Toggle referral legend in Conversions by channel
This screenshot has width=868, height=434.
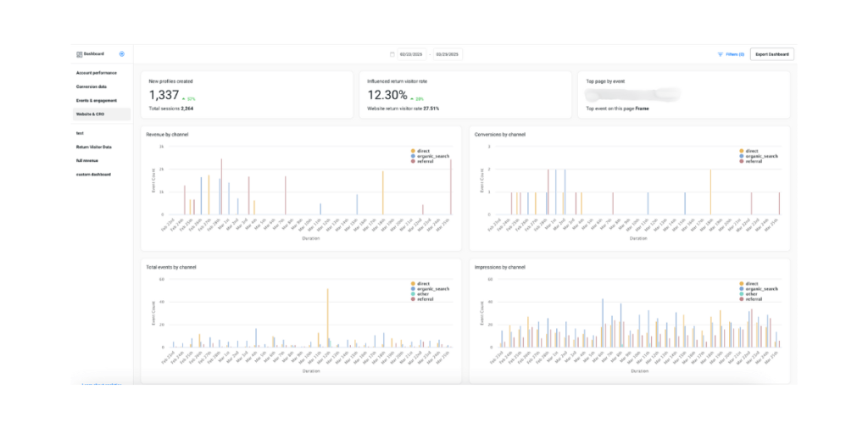(x=751, y=161)
